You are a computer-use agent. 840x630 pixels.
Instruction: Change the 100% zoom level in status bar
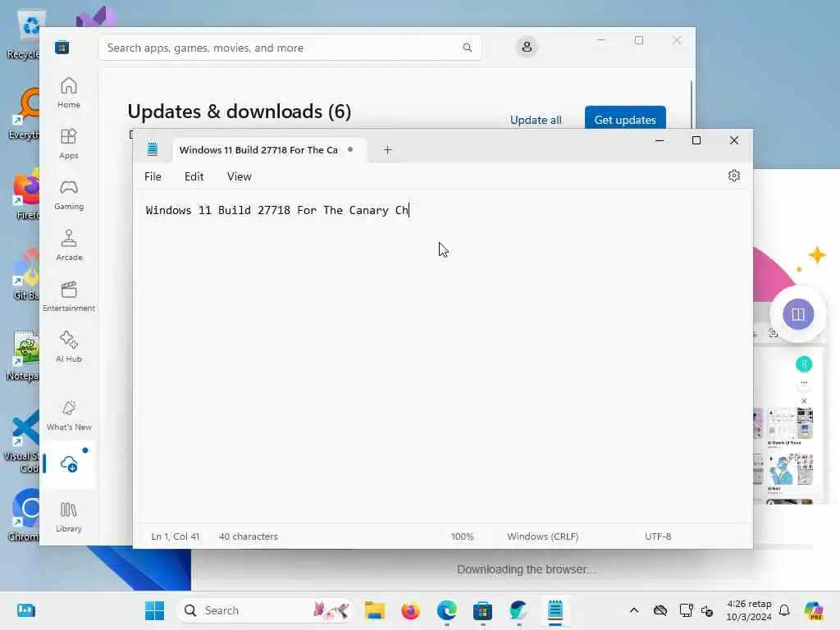463,536
